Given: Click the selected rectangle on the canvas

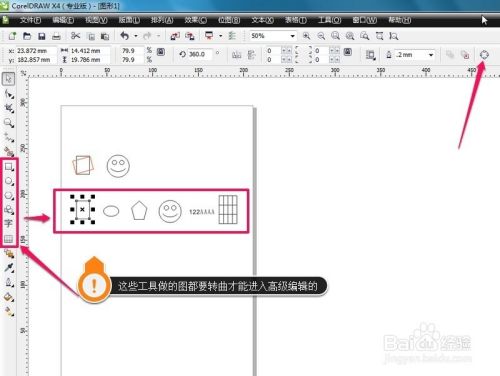Looking at the screenshot, I should 83,209.
